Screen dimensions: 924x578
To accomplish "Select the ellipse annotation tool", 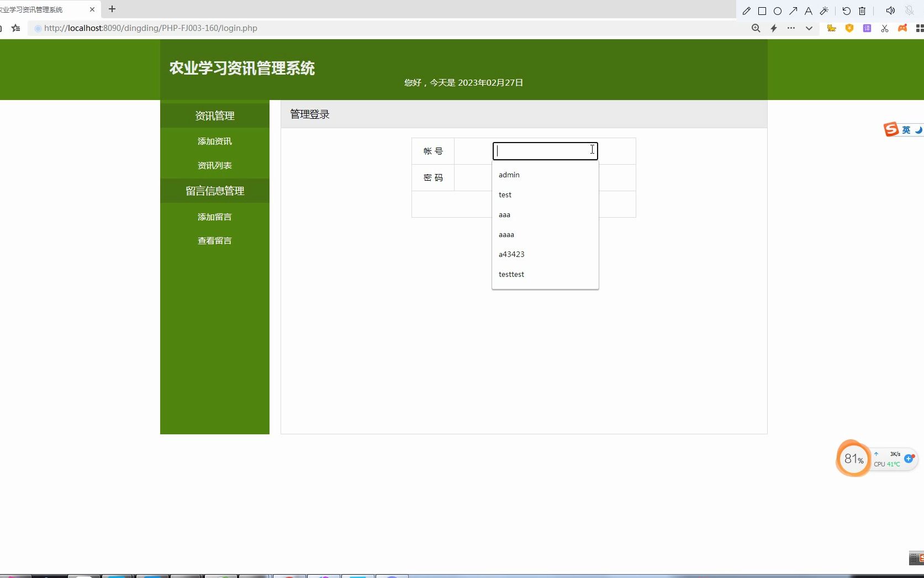I will click(778, 11).
